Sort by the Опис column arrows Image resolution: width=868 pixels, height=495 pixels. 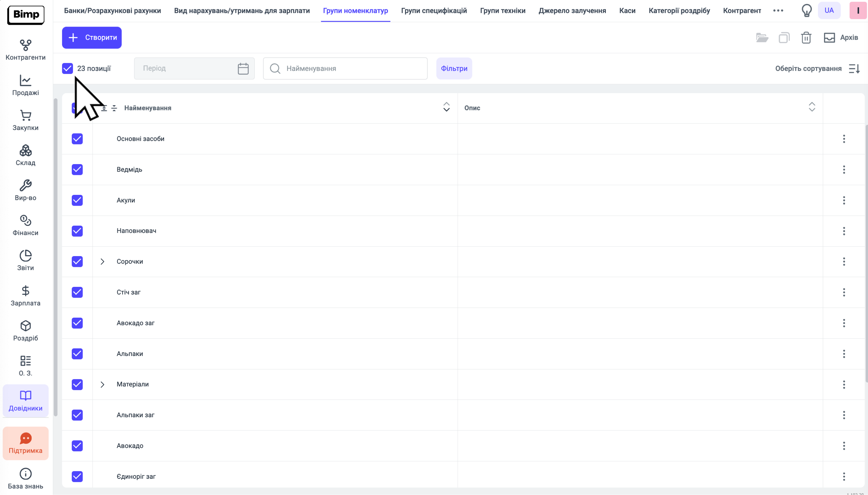[x=812, y=107]
